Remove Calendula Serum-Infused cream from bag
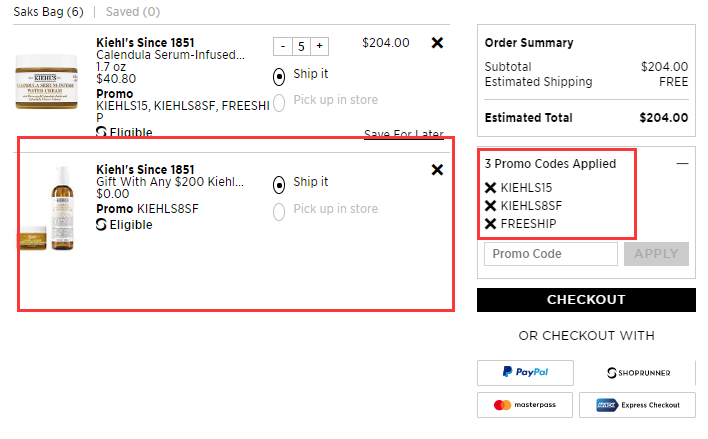708x439 pixels. [x=437, y=43]
